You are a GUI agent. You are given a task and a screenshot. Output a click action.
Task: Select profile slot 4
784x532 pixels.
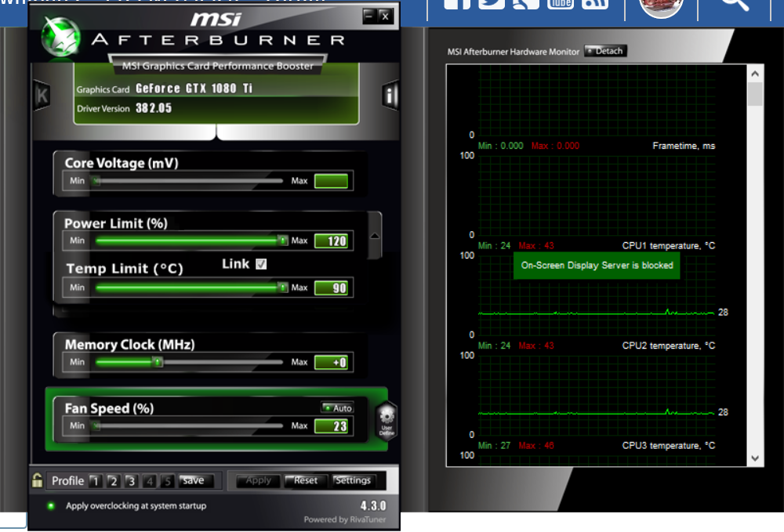click(149, 480)
